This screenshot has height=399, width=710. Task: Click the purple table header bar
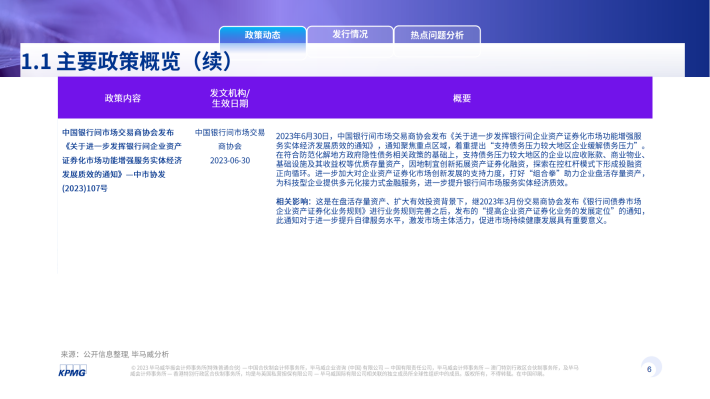(x=355, y=98)
